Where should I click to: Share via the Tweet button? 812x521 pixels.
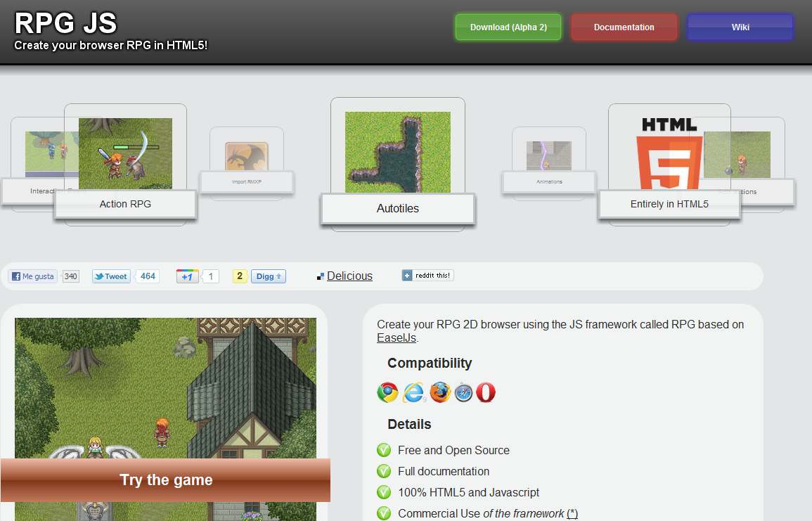(110, 276)
